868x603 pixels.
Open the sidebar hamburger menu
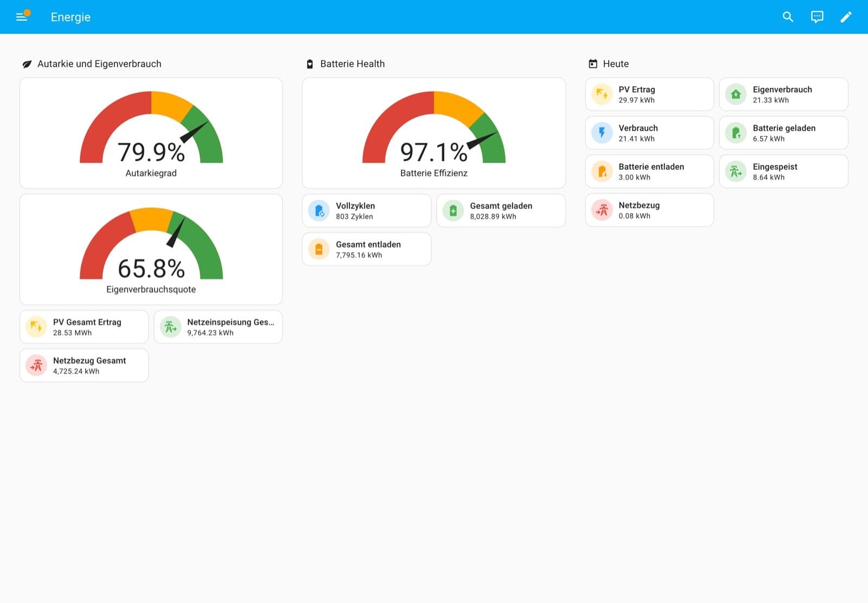(22, 17)
